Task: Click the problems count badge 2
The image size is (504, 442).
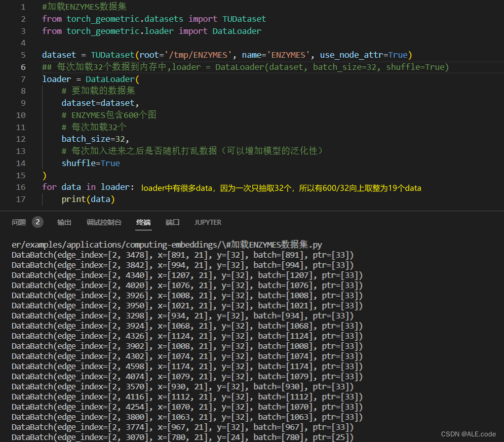Action: 37,222
